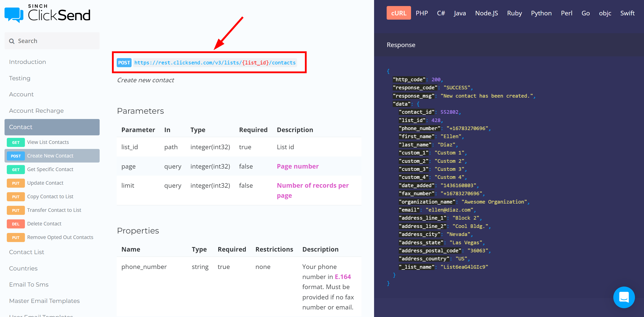Click the Introduction menu item
This screenshot has height=317, width=644.
coord(28,62)
